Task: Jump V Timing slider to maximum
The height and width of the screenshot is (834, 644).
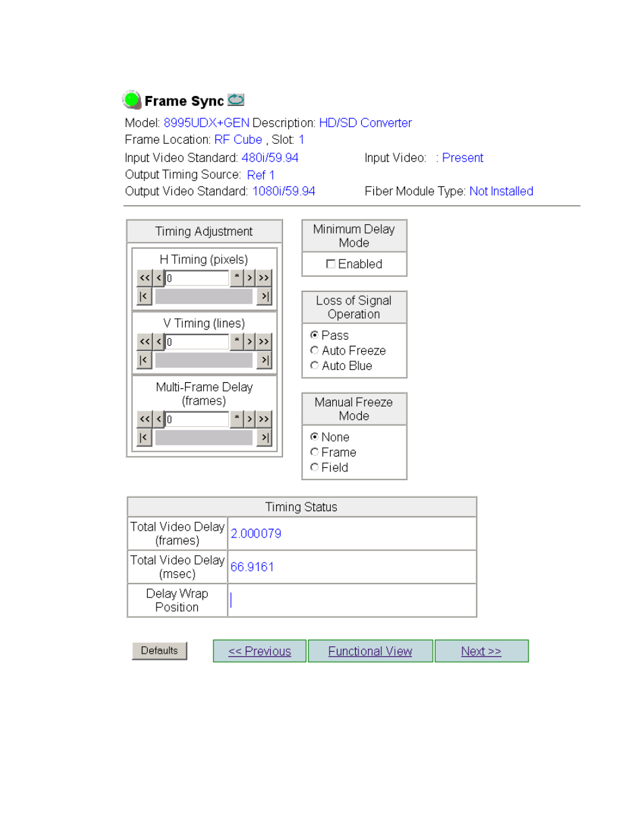Action: [x=265, y=361]
